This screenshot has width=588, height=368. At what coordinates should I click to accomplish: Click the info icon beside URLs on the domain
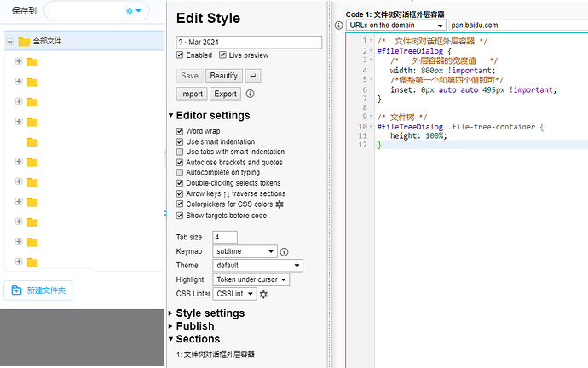tap(339, 26)
